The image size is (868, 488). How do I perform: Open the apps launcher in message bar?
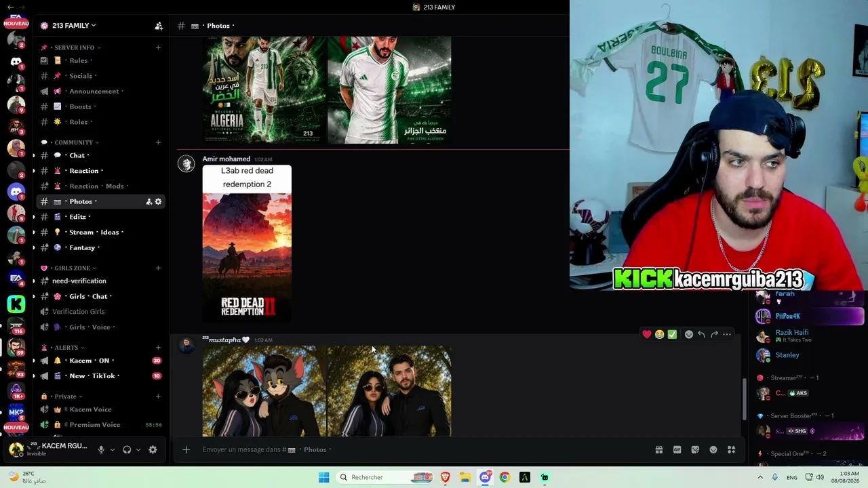point(731,449)
